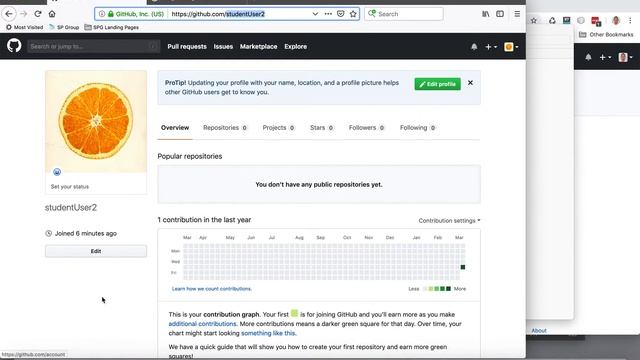Click the About link in the background window

pos(539,331)
